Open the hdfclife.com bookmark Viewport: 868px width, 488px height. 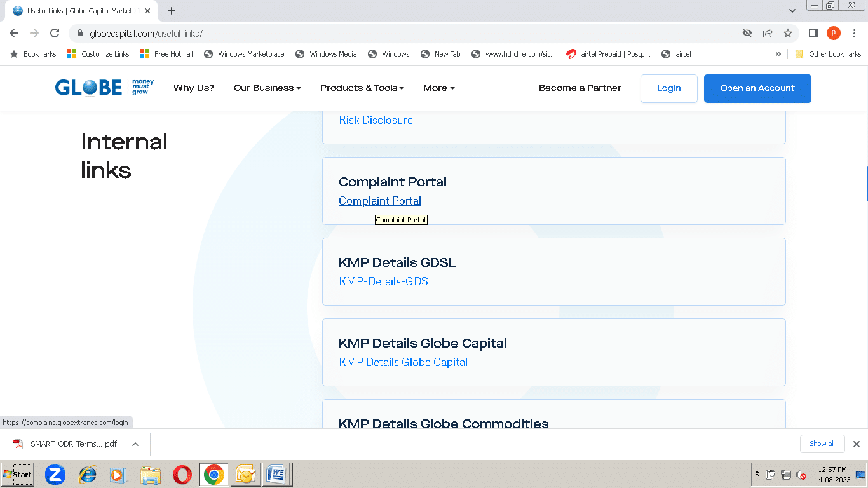(514, 54)
